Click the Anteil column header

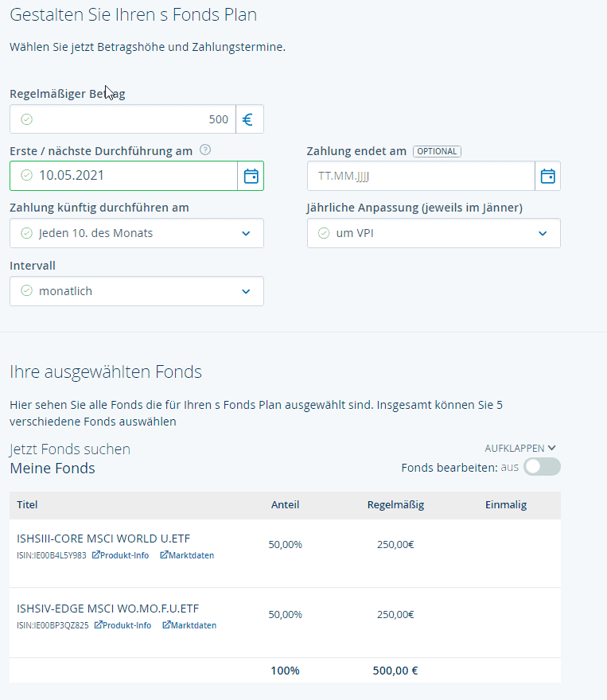click(285, 504)
